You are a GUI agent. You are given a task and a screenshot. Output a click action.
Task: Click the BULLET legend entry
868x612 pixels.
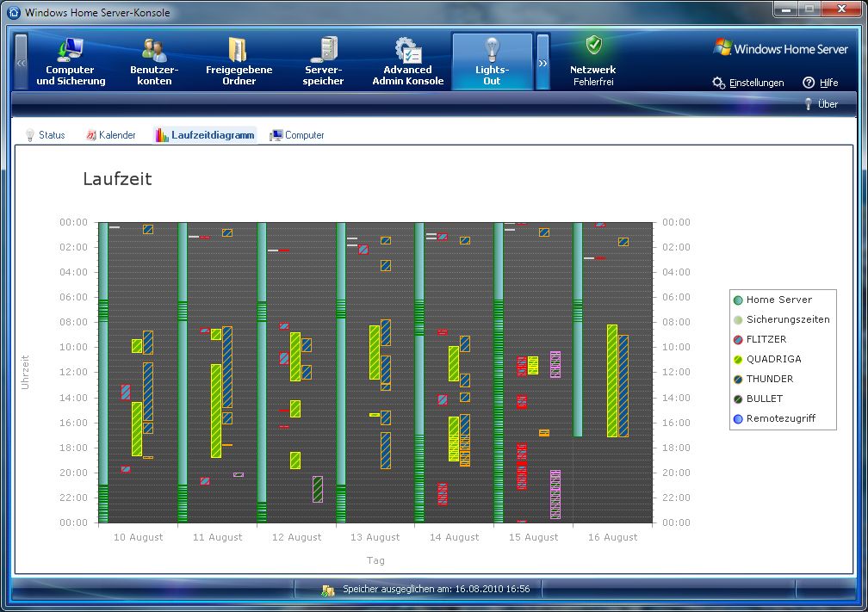pyautogui.click(x=759, y=399)
